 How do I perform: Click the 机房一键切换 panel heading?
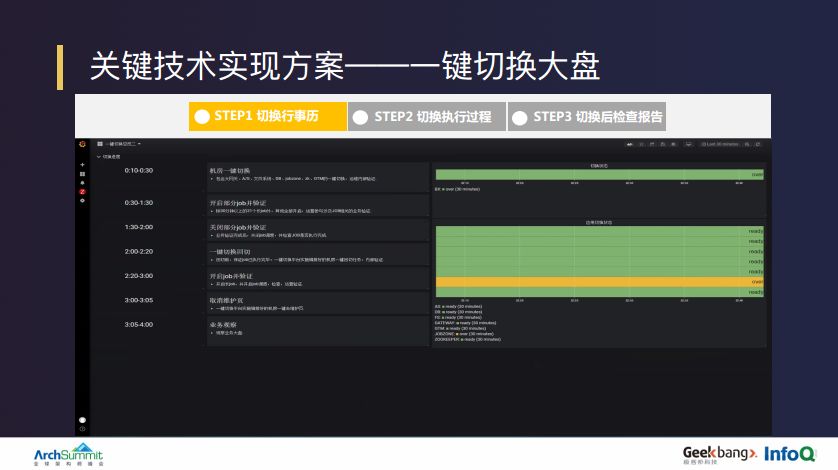click(x=230, y=171)
